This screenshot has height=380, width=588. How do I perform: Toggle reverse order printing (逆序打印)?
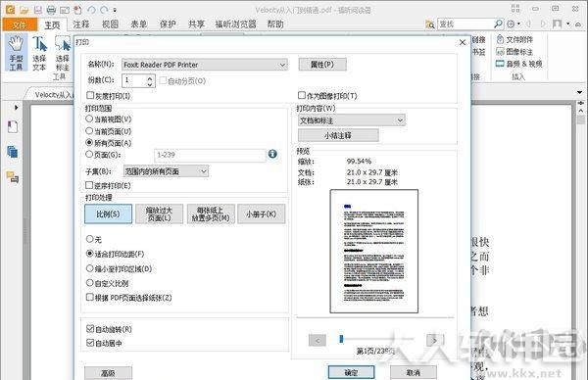coord(108,185)
